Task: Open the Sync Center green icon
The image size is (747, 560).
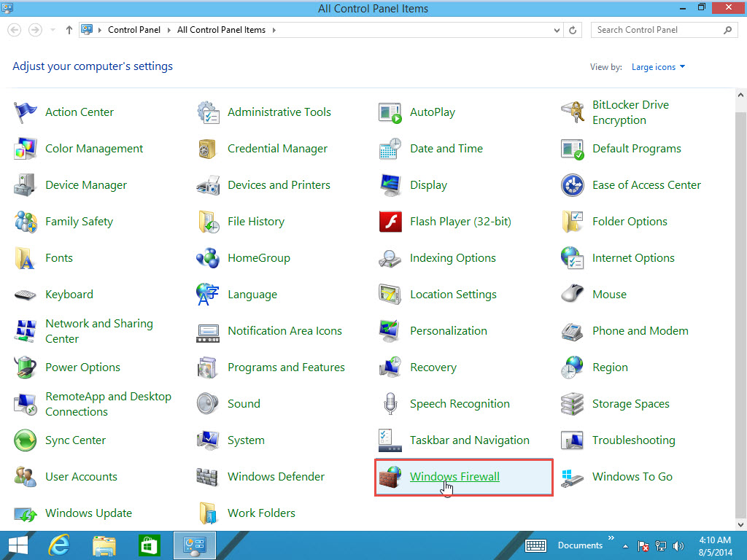Action: pyautogui.click(x=25, y=440)
